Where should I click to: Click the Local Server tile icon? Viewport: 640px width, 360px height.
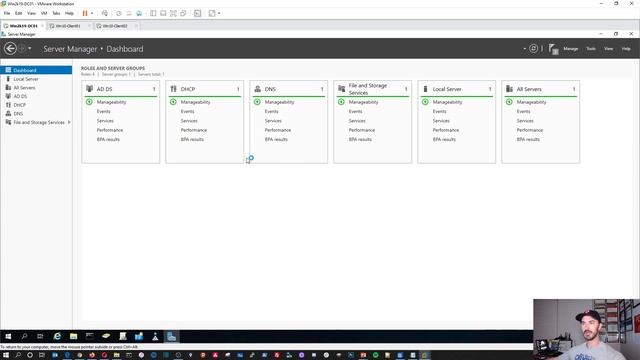[x=425, y=89]
